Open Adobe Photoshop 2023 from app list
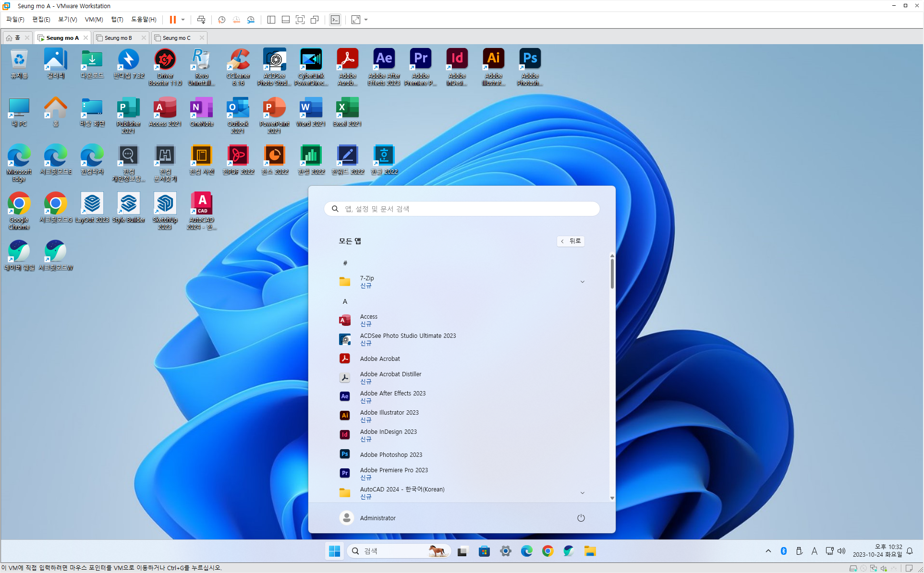This screenshot has height=573, width=924. tap(391, 454)
